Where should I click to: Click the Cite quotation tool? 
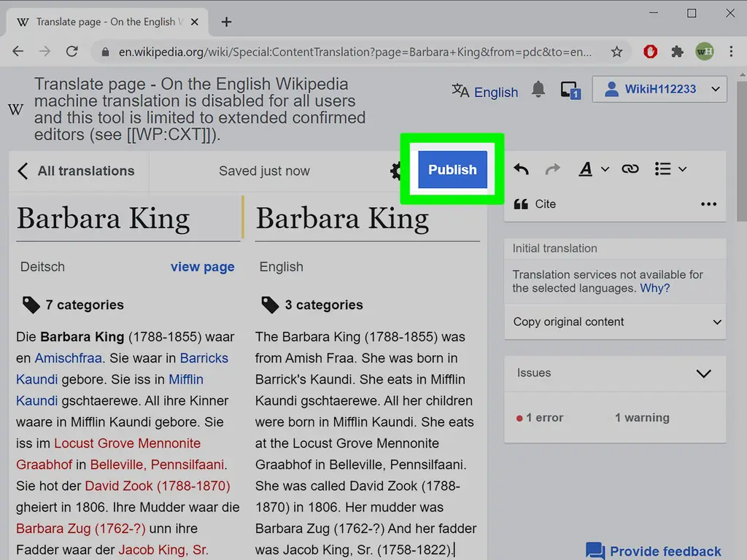click(535, 204)
